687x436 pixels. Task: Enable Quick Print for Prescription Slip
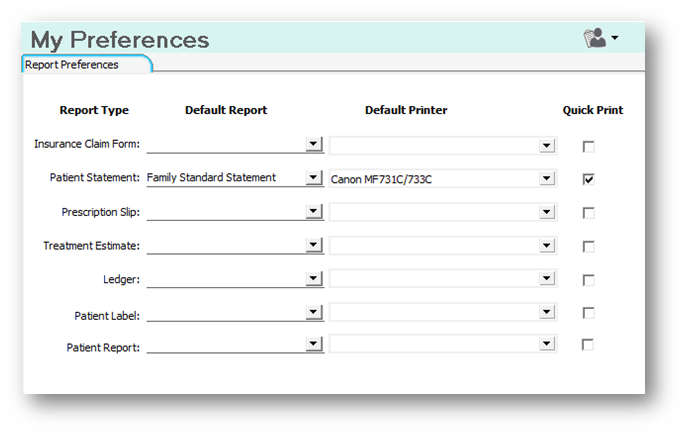tap(588, 212)
